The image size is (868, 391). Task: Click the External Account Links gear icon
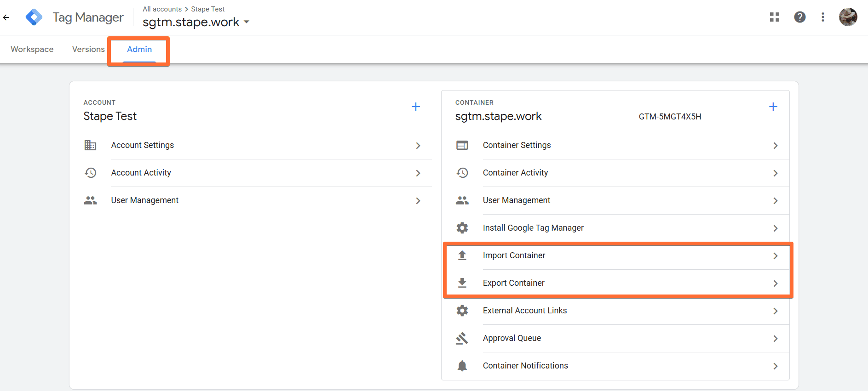462,311
